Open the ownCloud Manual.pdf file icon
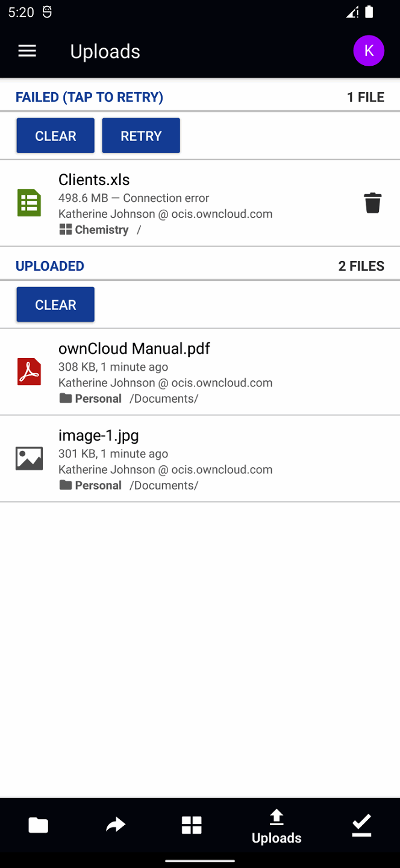Image resolution: width=400 pixels, height=868 pixels. (29, 371)
